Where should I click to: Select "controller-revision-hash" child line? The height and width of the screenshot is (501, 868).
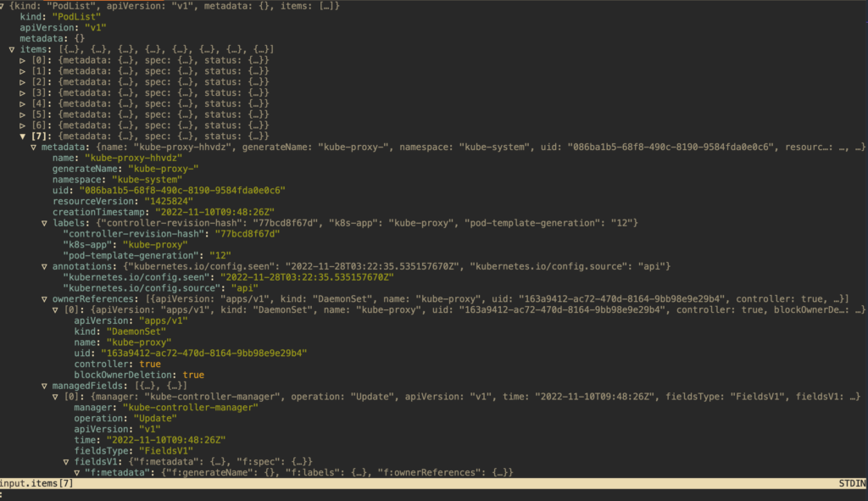[x=171, y=234]
